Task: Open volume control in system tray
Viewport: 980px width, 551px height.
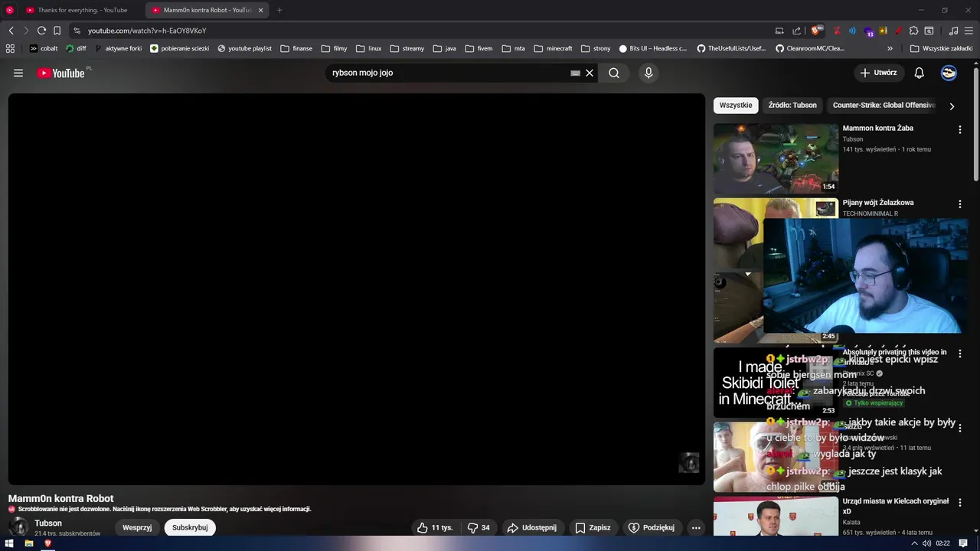Action: (926, 543)
